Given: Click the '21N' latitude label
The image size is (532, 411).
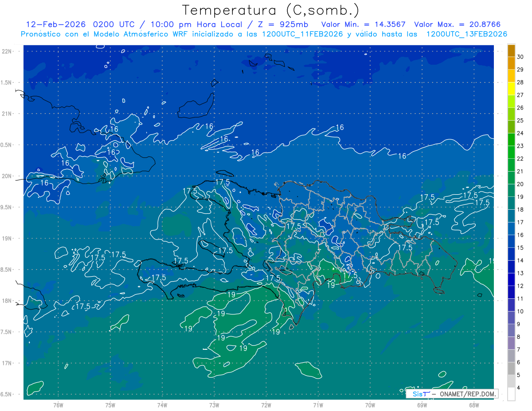Looking at the screenshot, I should pos(7,114).
